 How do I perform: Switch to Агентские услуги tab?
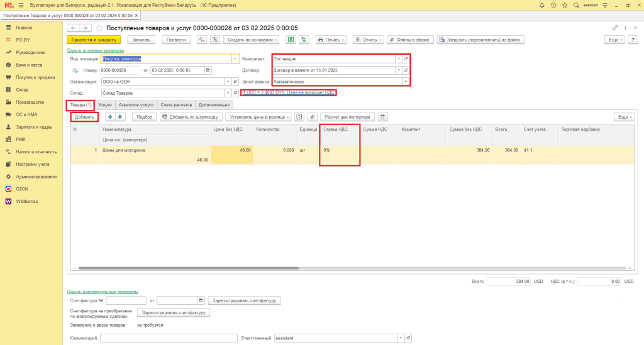click(x=136, y=105)
